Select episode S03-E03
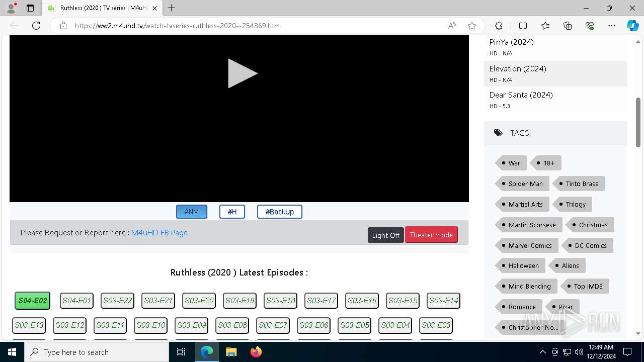This screenshot has width=644, height=362. coord(436,325)
